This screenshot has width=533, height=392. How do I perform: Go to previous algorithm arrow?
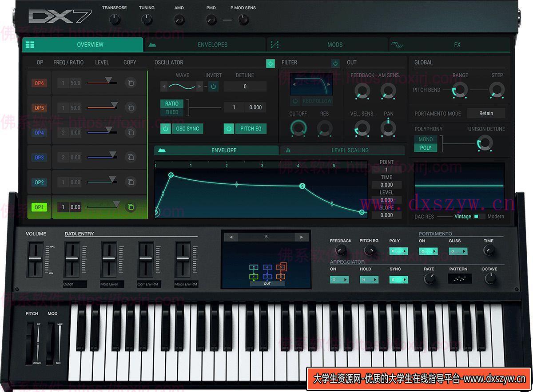tap(231, 237)
